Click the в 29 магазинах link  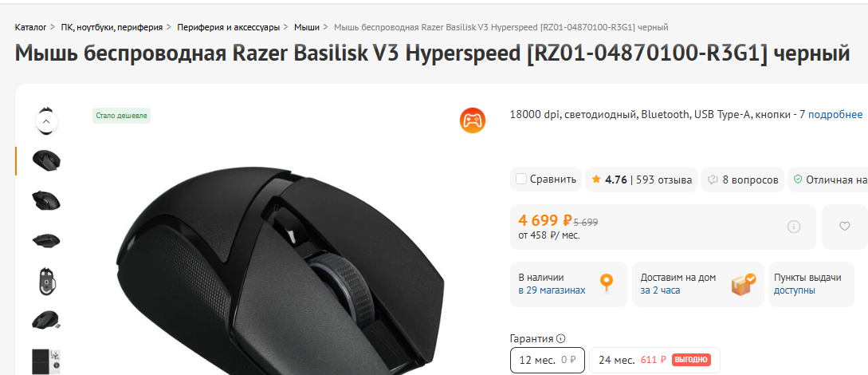click(x=552, y=290)
